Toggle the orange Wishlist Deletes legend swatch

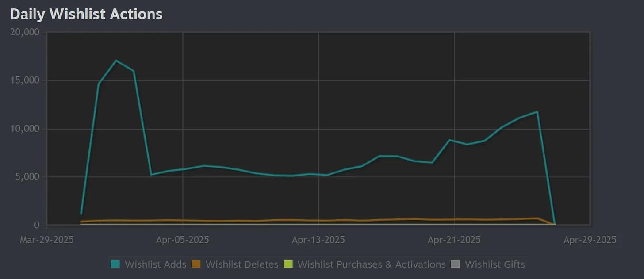pyautogui.click(x=196, y=264)
